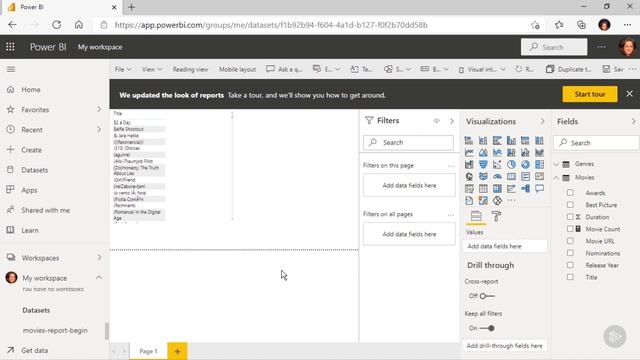Image resolution: width=640 pixels, height=360 pixels.
Task: Select the Funnel visualization
Action: [x=483, y=164]
